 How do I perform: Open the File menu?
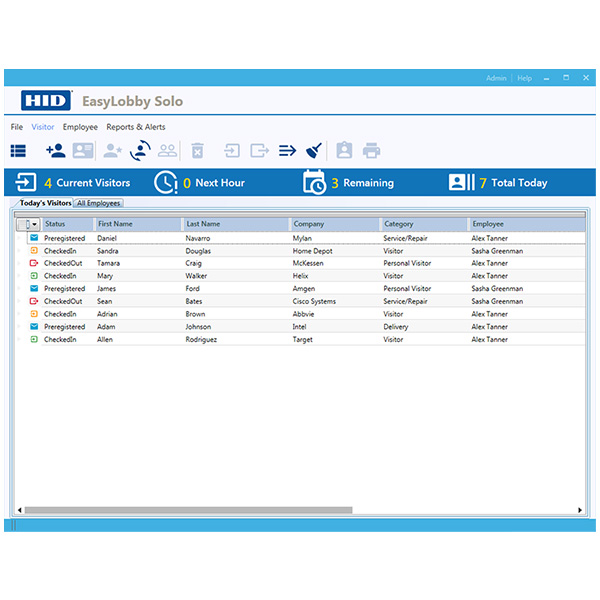[x=16, y=127]
